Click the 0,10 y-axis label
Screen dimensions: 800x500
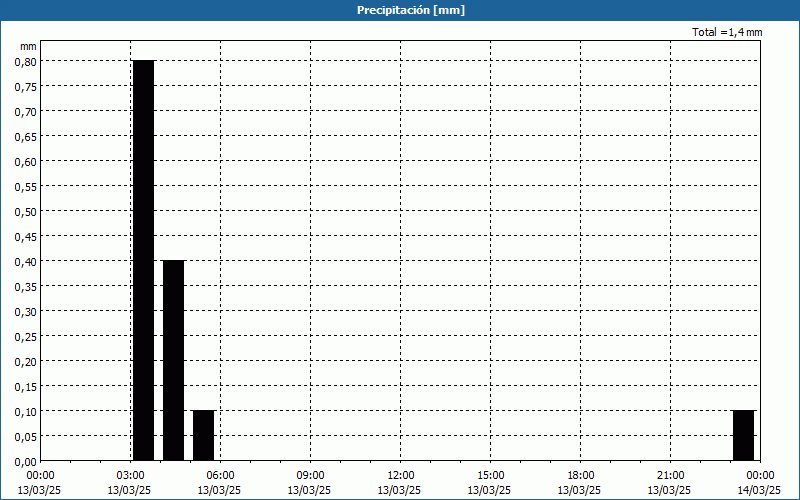26,412
